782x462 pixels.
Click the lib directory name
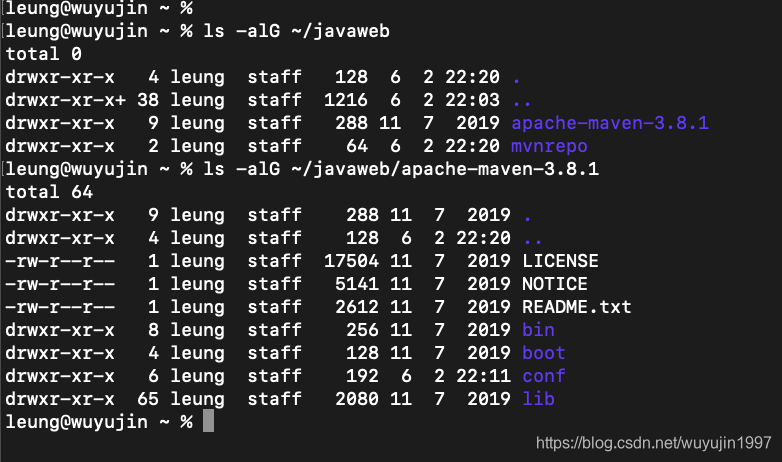[x=538, y=399]
